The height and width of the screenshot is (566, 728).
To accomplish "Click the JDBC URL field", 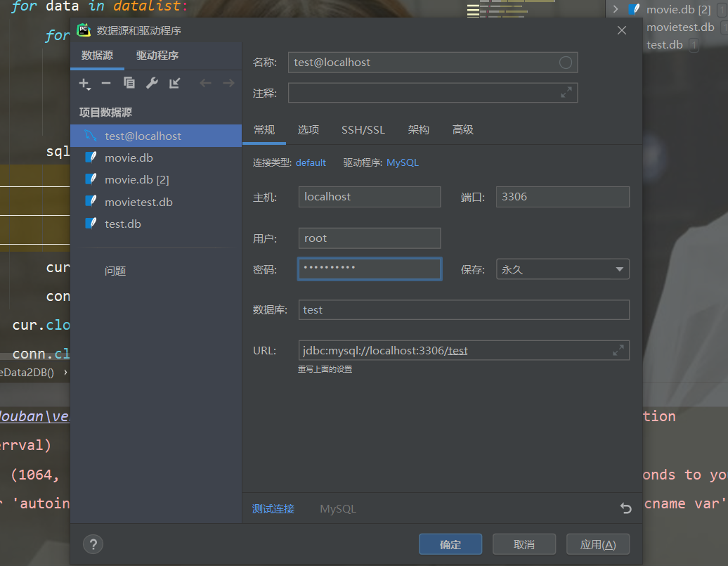I will tap(464, 350).
